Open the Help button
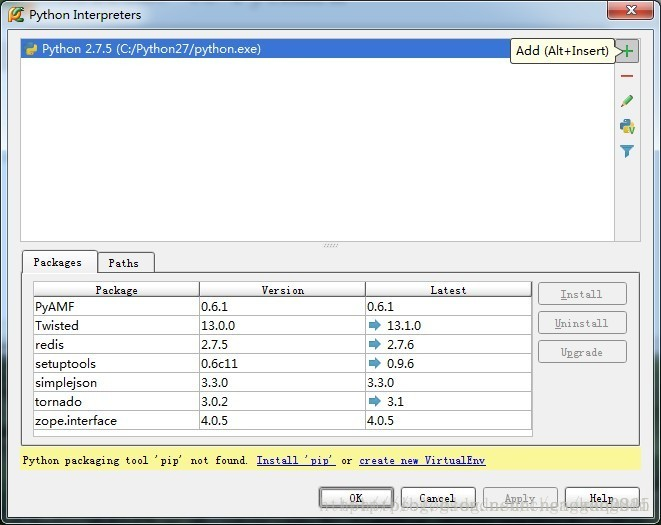 [x=602, y=498]
